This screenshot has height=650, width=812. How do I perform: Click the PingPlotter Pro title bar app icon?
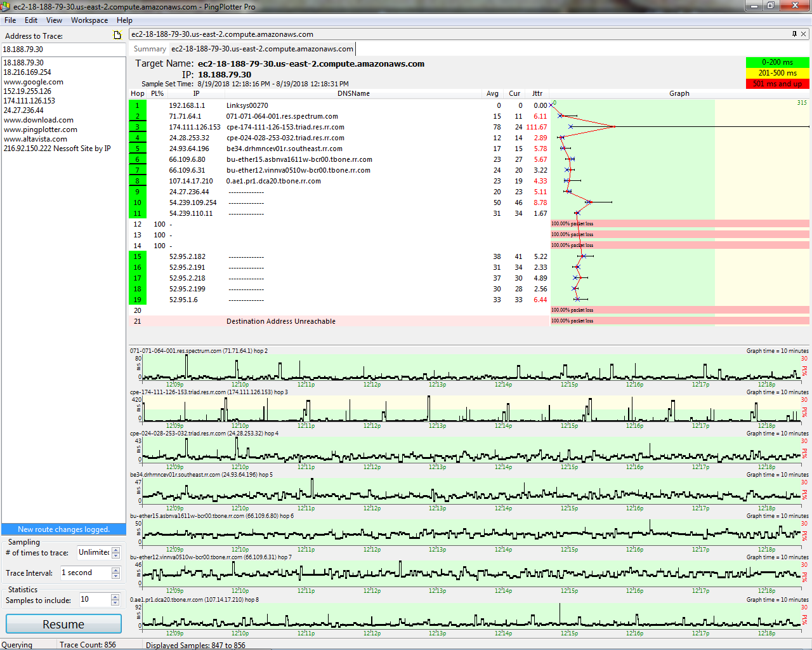pyautogui.click(x=6, y=6)
